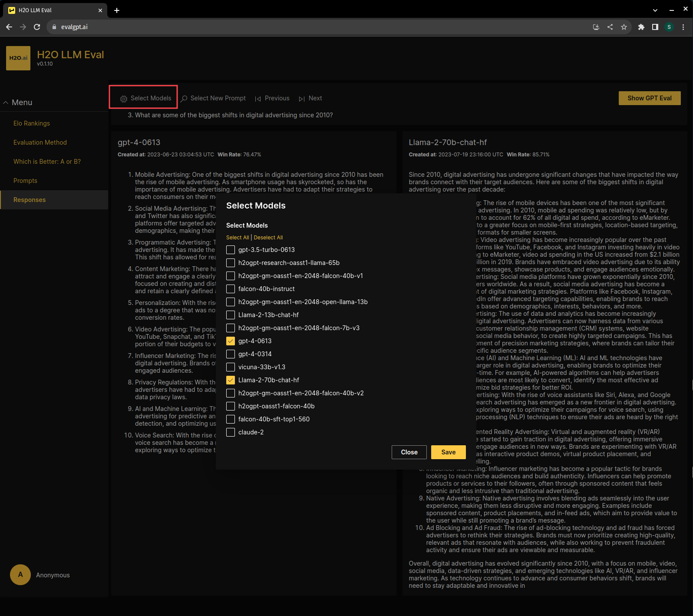Open Evaluation Method page
The height and width of the screenshot is (616, 693).
[x=40, y=142]
